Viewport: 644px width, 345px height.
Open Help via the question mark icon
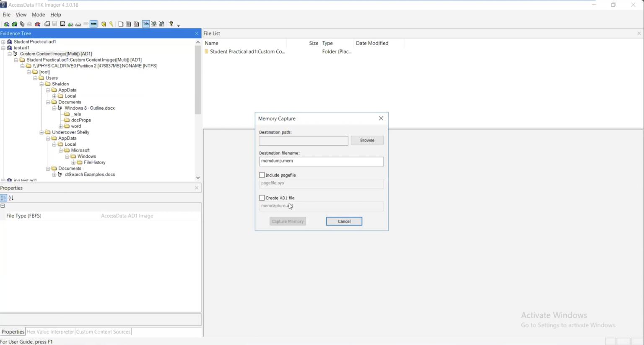tap(171, 24)
